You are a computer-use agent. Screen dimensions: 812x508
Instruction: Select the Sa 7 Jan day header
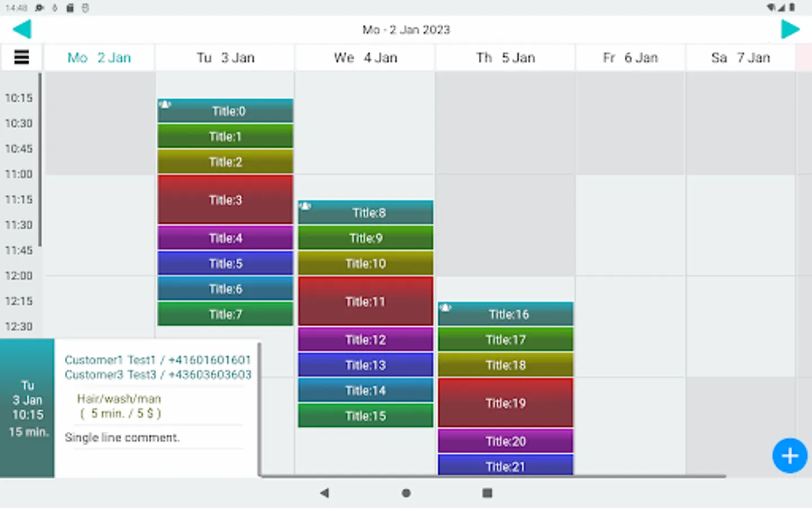(740, 58)
